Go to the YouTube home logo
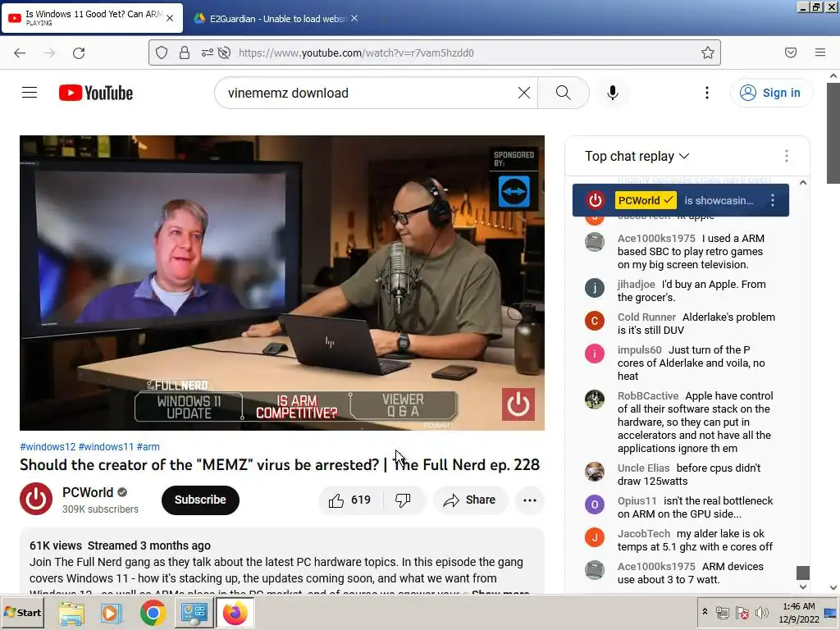 click(96, 93)
